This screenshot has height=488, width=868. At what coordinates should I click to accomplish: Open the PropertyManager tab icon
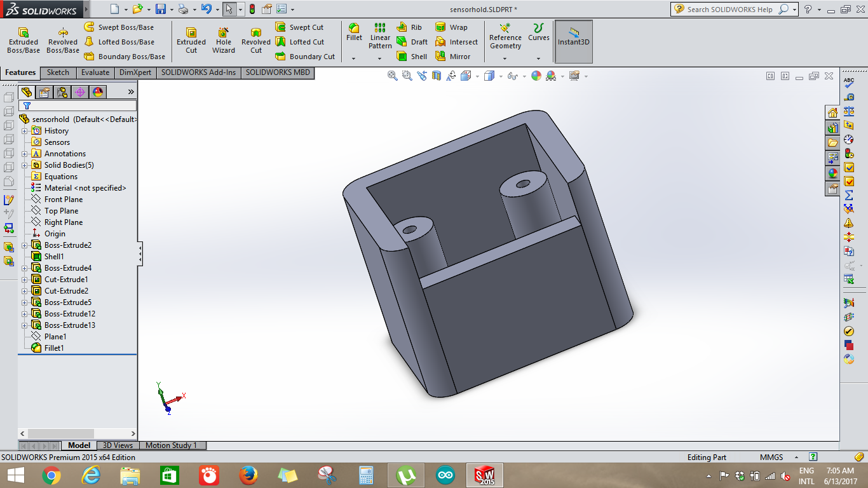point(44,92)
